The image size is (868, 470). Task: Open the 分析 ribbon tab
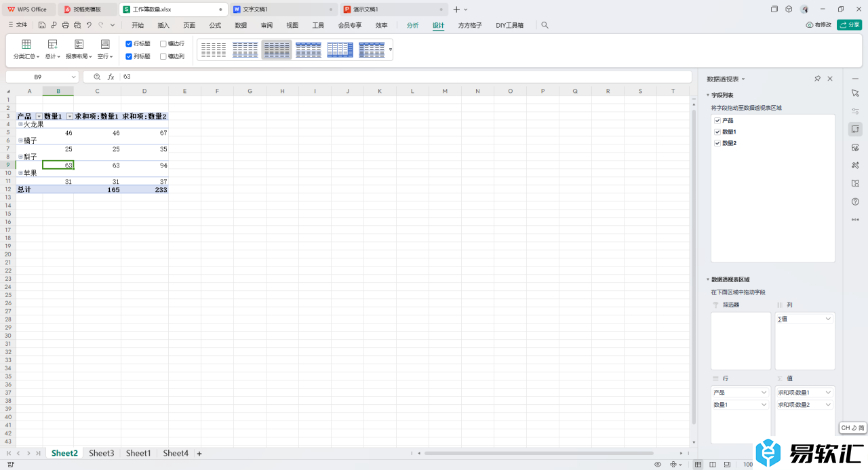pyautogui.click(x=413, y=25)
